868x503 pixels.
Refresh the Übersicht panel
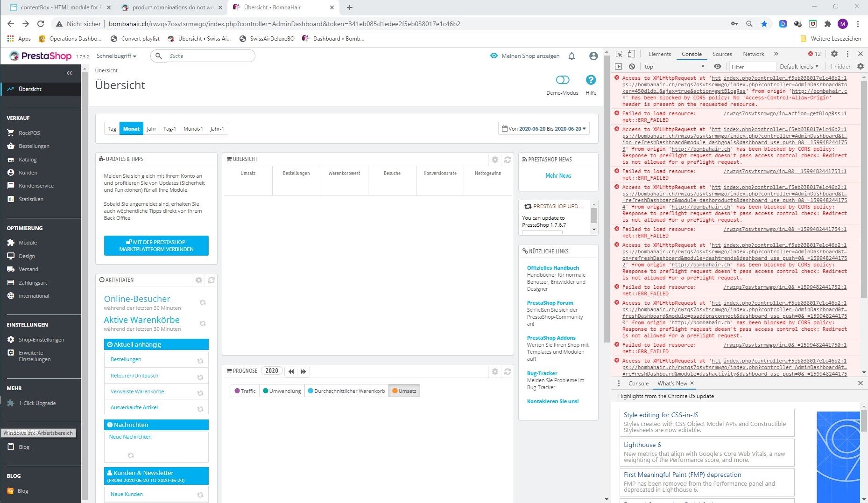point(508,160)
